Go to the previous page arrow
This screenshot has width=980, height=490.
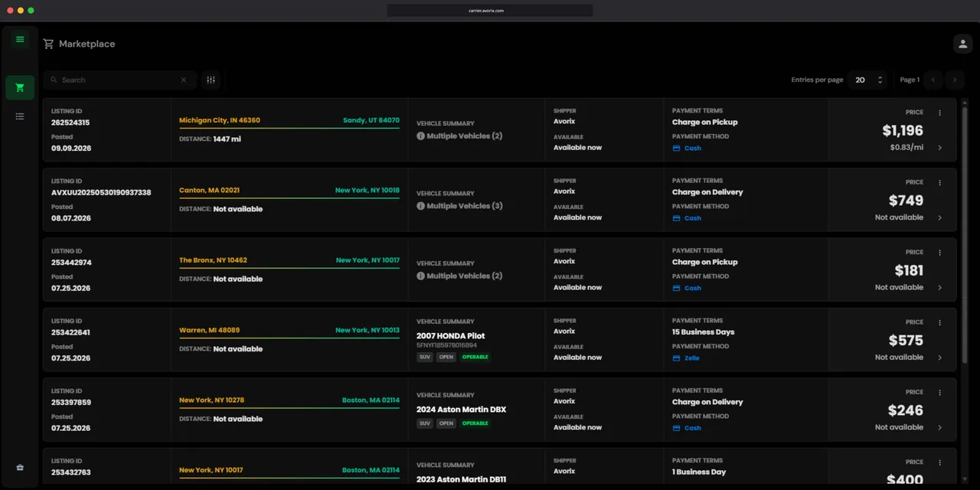pos(933,80)
